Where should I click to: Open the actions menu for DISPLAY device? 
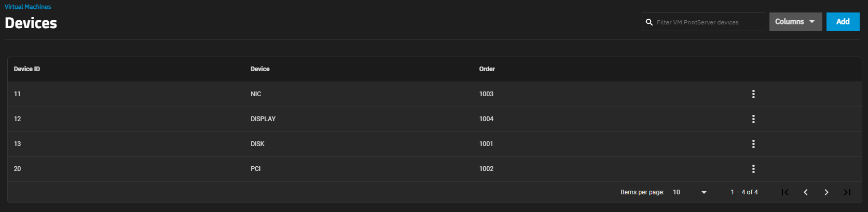click(x=753, y=119)
